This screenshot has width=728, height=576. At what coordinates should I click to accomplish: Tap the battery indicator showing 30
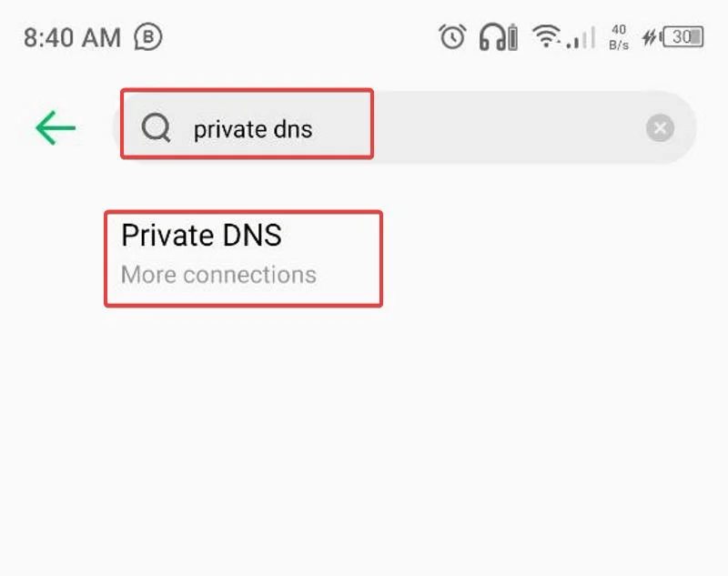(683, 37)
